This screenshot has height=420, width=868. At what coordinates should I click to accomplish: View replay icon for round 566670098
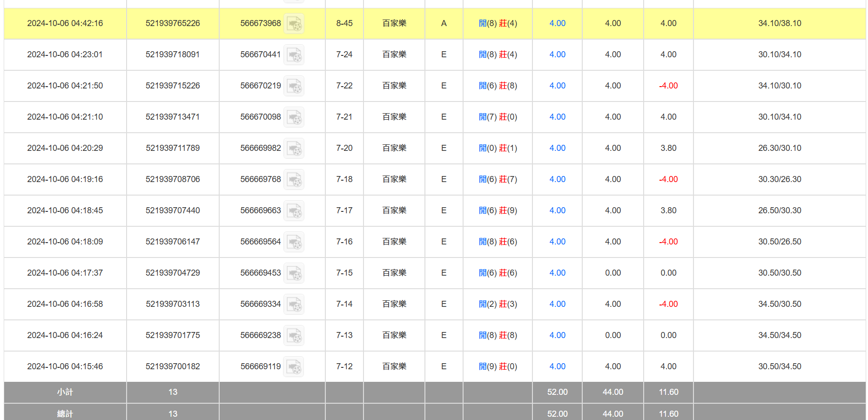pyautogui.click(x=294, y=117)
